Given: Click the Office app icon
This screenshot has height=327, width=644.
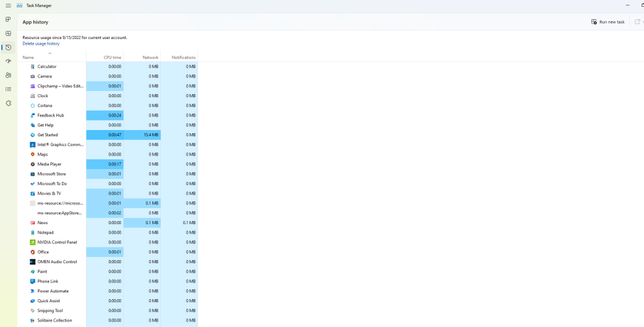Looking at the screenshot, I should 33,252.
